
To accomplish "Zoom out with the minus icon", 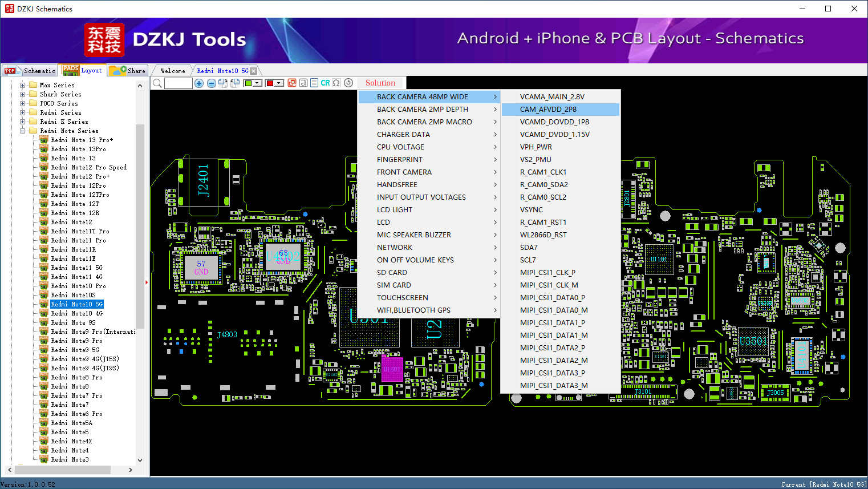I will [211, 83].
